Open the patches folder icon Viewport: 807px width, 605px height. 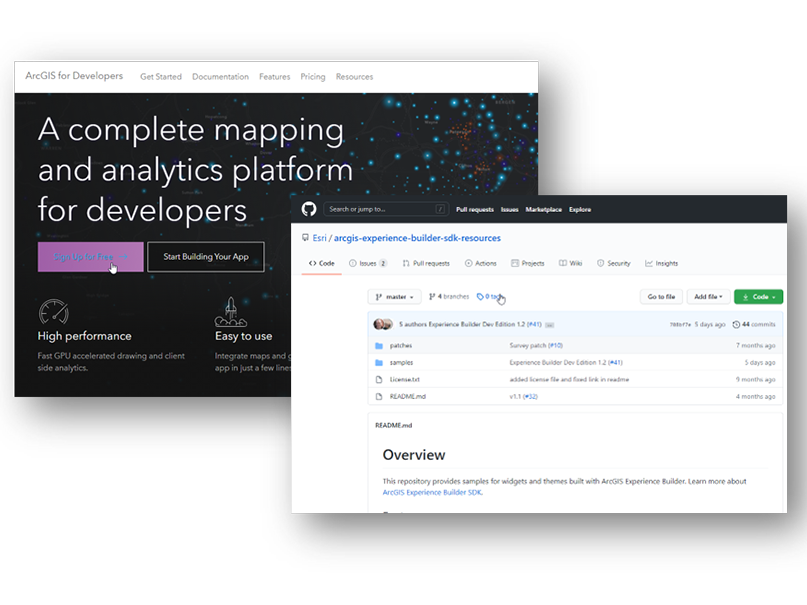click(379, 345)
